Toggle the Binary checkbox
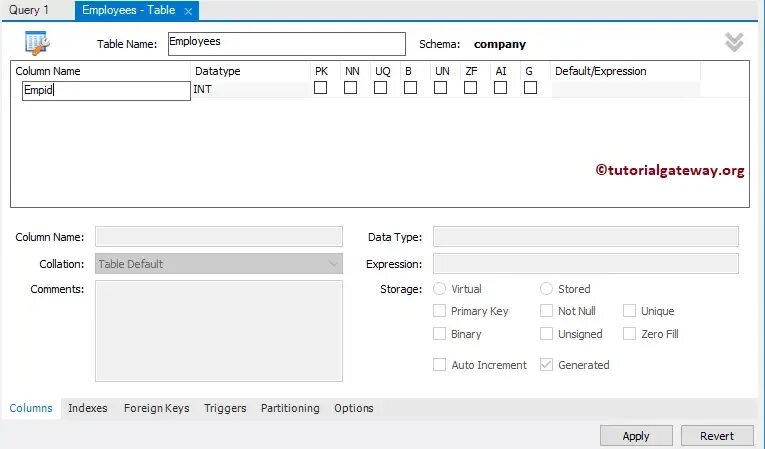The height and width of the screenshot is (449, 765). pos(439,334)
